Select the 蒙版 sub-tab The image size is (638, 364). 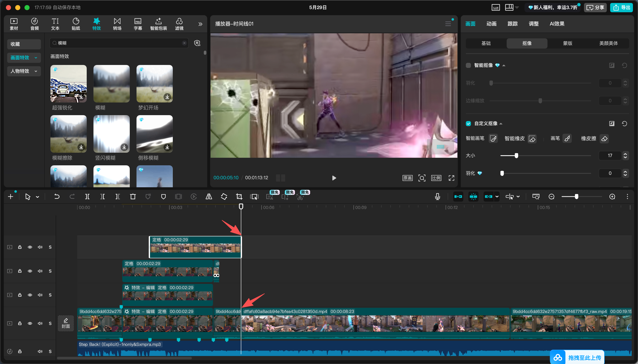pos(568,43)
